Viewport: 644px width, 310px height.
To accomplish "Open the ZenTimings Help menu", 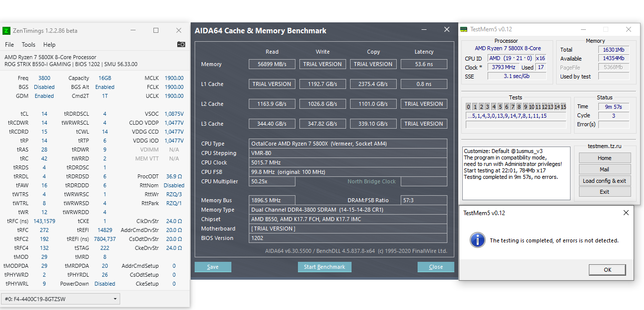I will point(50,45).
